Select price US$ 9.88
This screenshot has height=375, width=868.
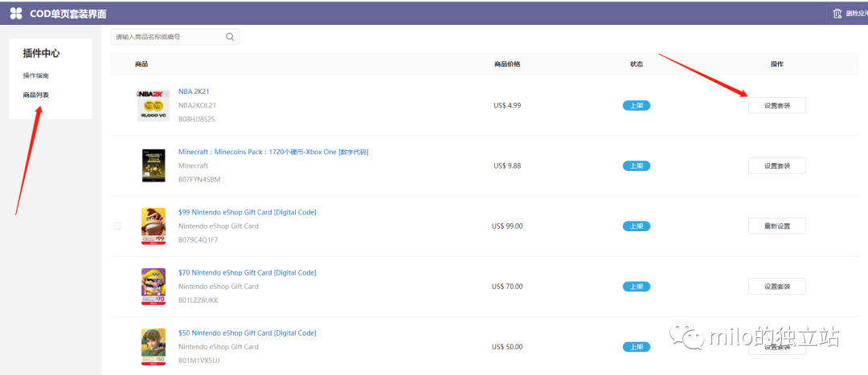coord(507,165)
